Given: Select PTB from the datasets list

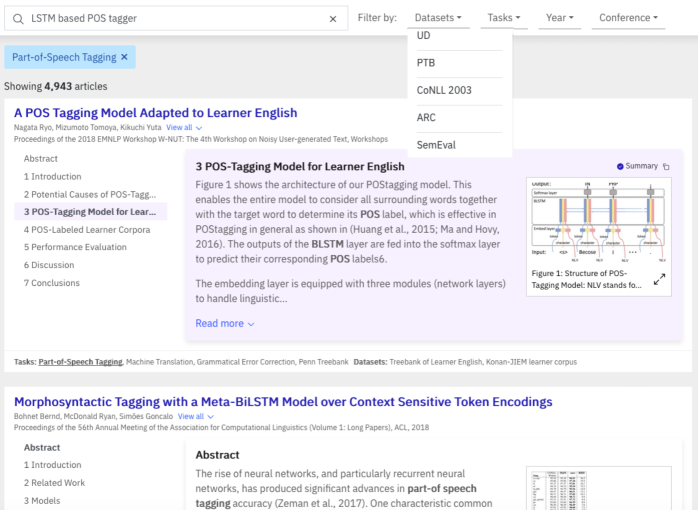Looking at the screenshot, I should click(x=426, y=63).
